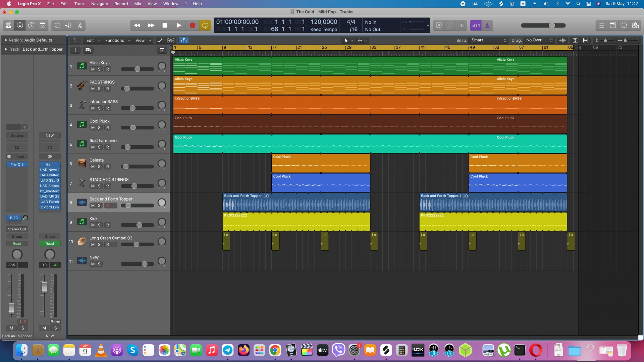Screen dimensions: 644x362
Task: Click the Long Crash Cymbal 03 track icon
Action: click(x=82, y=241)
